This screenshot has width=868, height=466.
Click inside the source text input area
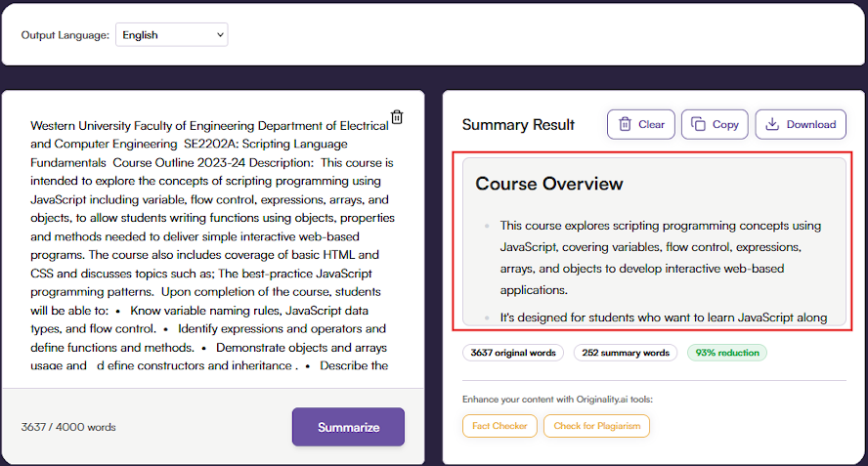[210, 243]
